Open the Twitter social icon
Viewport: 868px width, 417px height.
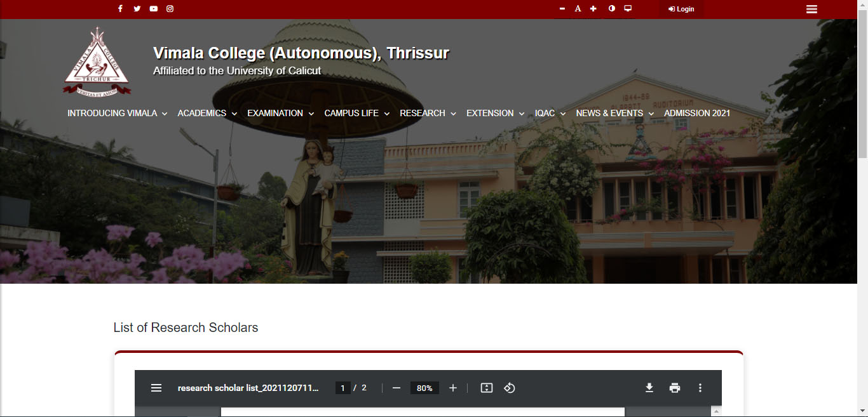(x=137, y=9)
